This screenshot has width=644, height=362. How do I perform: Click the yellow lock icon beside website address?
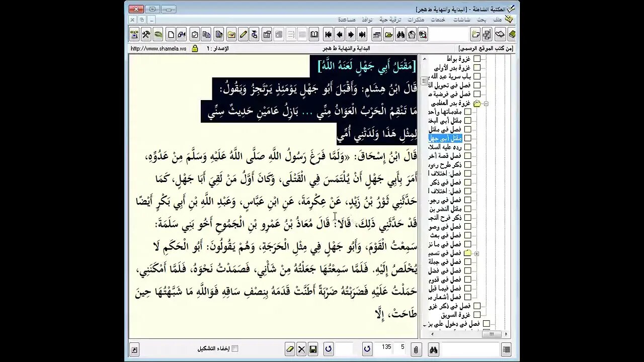point(194,49)
